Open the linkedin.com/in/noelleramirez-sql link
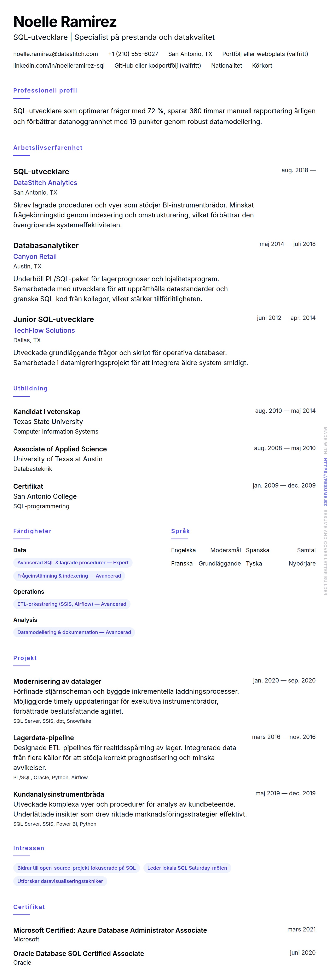This screenshot has width=329, height=980. point(59,65)
